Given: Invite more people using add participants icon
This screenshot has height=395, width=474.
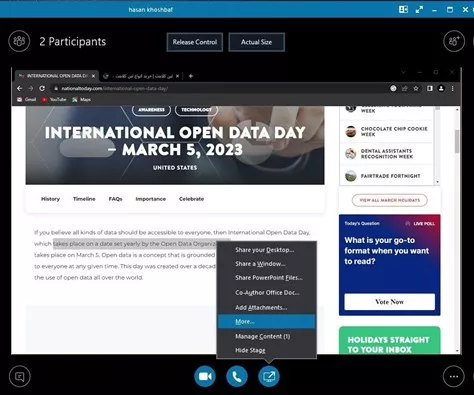Looking at the screenshot, I should tap(454, 41).
